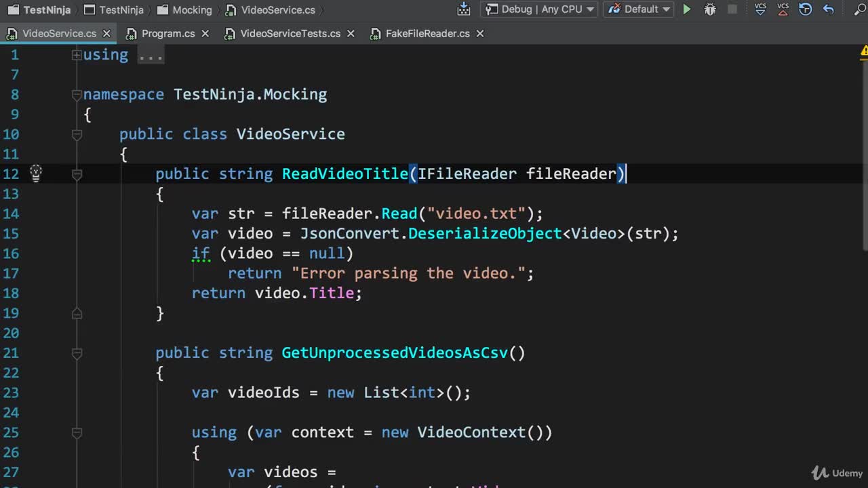Click the FakeFileReader.cs tab file icon
The height and width of the screenshot is (488, 868).
click(x=376, y=33)
